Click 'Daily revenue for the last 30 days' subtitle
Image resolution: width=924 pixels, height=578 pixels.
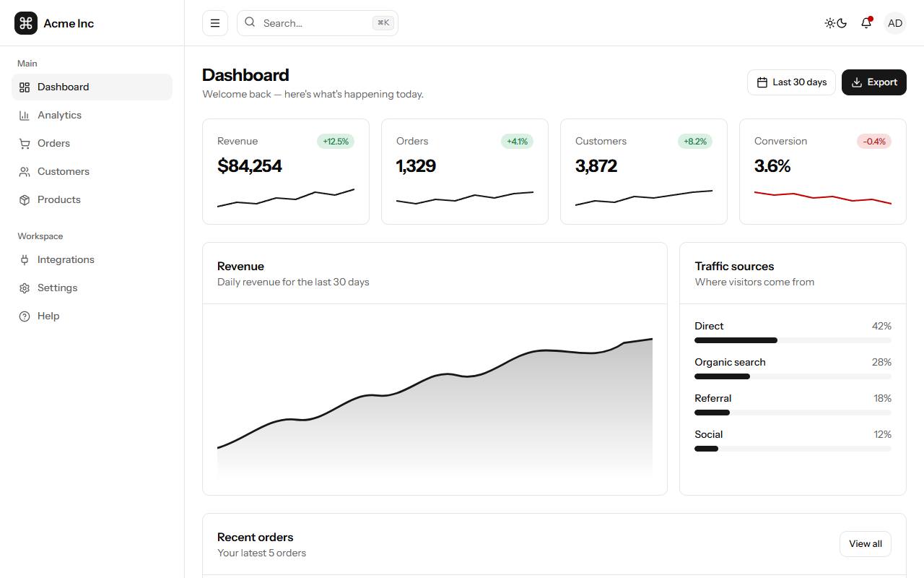tap(293, 282)
